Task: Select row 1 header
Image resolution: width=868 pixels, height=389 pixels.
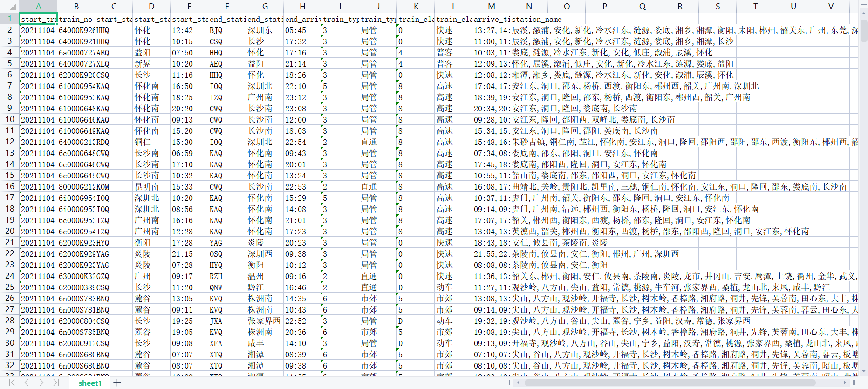Action: (9, 19)
